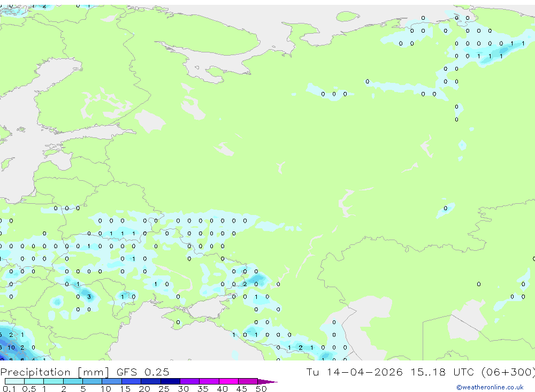Click the '10' precipitation value on the map
The width and height of the screenshot is (535, 392).
coord(11,347)
